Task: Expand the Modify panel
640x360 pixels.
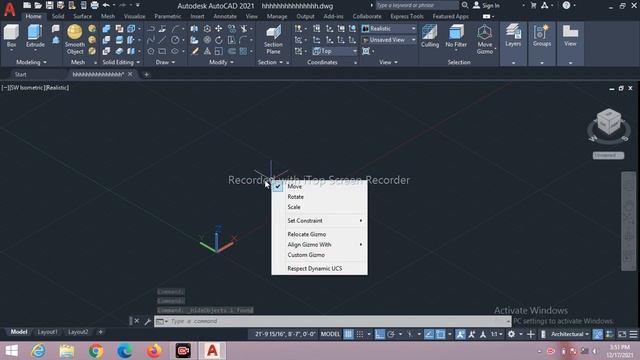Action: coord(221,62)
